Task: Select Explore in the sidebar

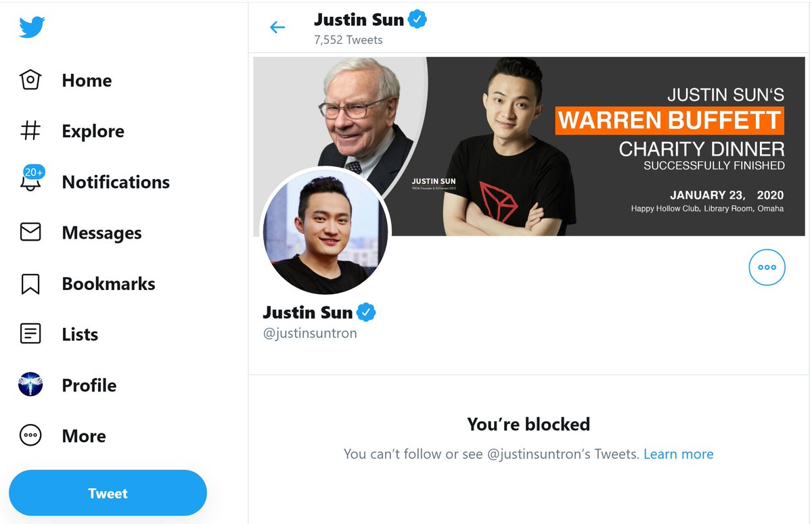Action: 93,131
